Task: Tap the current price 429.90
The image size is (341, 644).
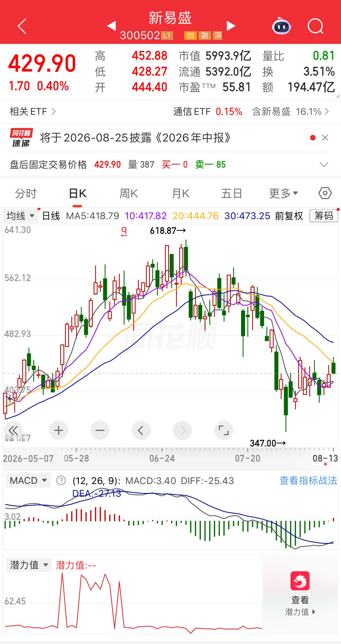Action: tap(42, 63)
